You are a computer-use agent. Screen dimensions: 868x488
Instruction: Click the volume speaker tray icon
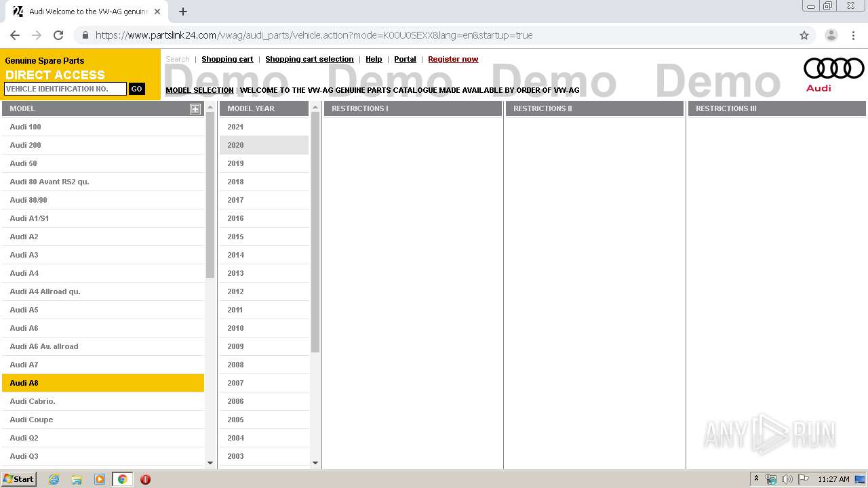(x=787, y=479)
